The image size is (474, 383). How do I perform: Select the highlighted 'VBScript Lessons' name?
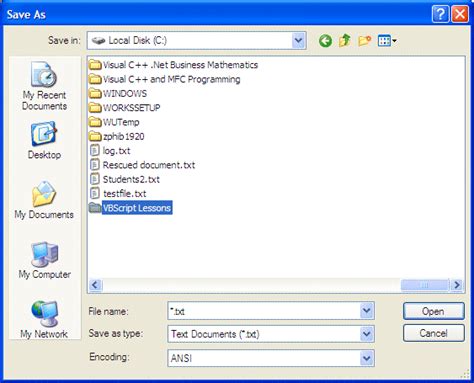137,208
